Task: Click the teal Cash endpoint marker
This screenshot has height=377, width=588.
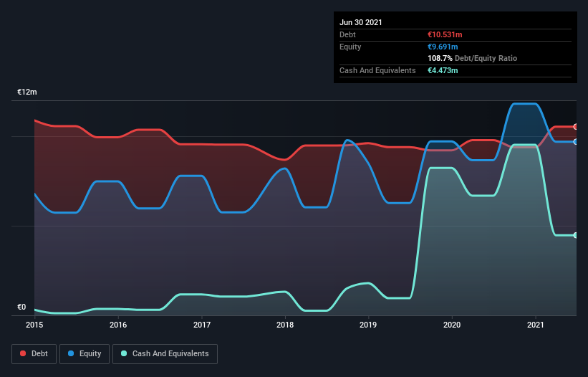Action: coord(576,235)
